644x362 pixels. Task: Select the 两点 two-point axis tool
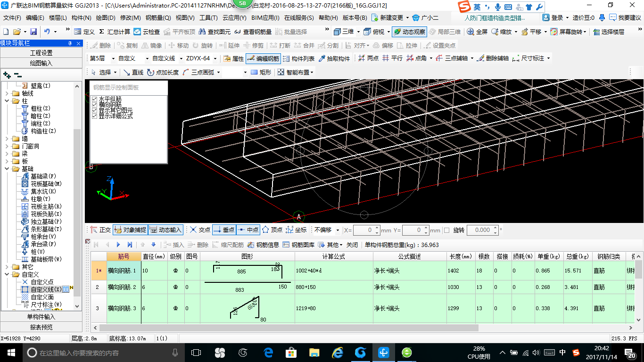pos(368,58)
